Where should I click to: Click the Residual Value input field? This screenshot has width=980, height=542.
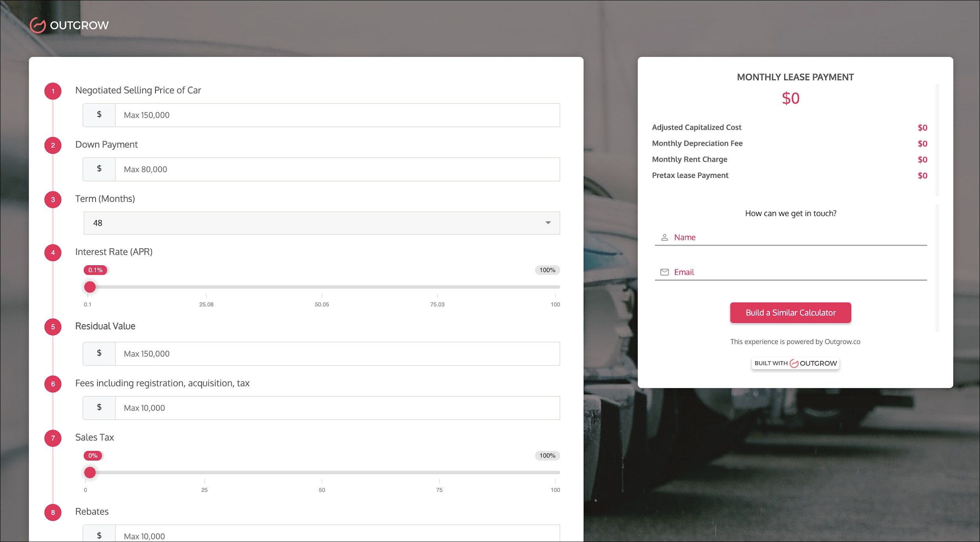point(337,354)
